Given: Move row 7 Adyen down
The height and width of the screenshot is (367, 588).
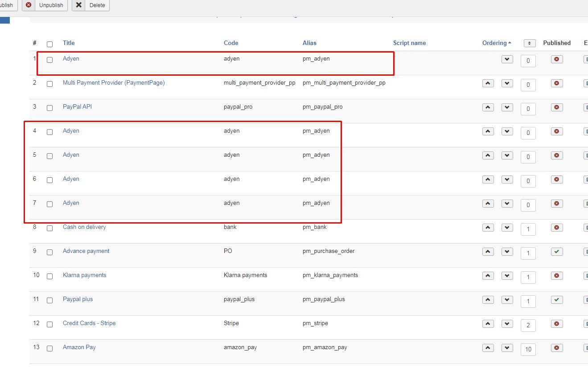Looking at the screenshot, I should pos(507,204).
